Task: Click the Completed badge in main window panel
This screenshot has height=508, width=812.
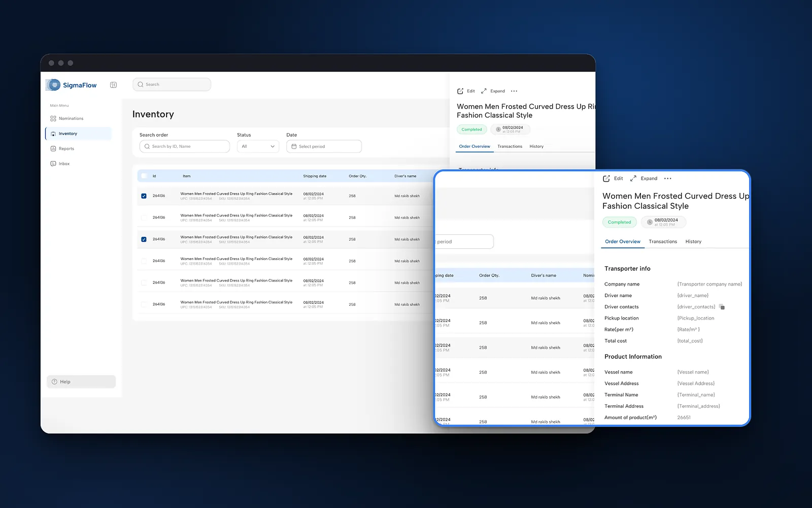Action: [472, 130]
